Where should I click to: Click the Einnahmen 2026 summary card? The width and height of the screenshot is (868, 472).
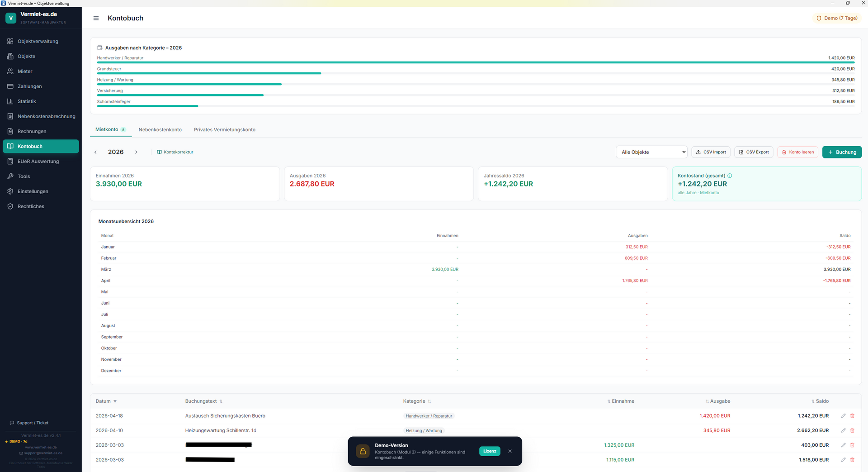pyautogui.click(x=185, y=184)
